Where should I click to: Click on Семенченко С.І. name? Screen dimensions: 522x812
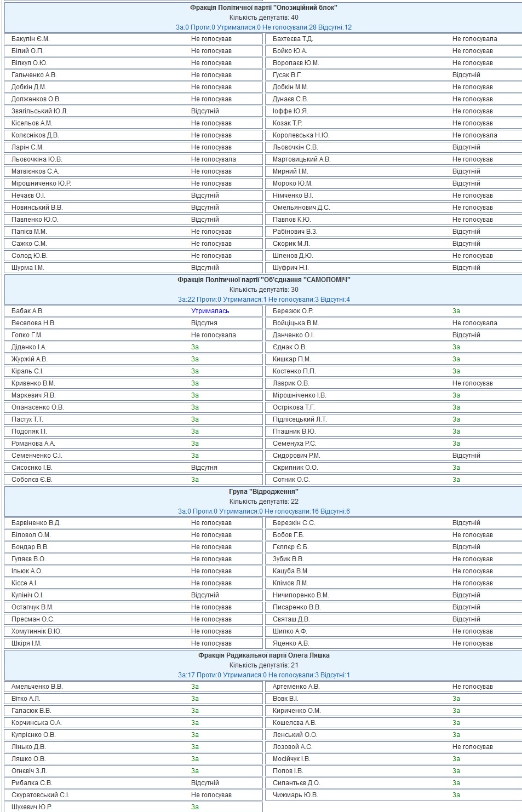37,456
